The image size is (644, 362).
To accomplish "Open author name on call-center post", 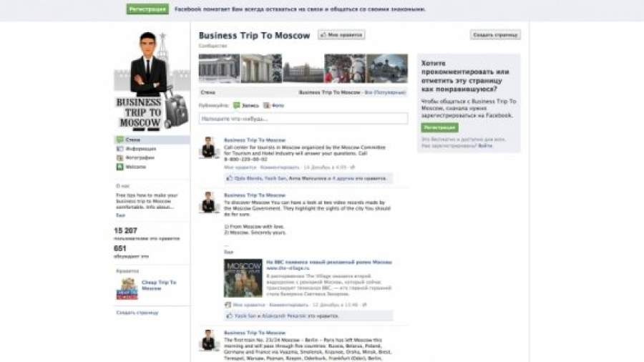I will tap(255, 140).
